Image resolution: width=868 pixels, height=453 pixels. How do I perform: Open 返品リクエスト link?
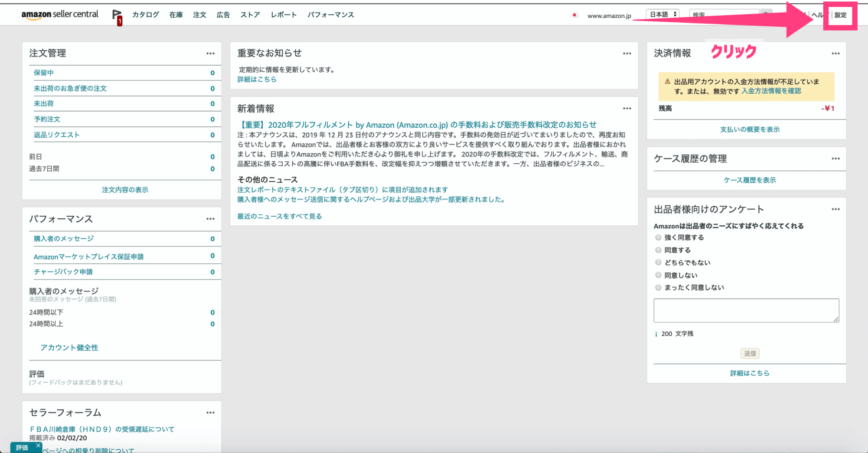click(57, 135)
